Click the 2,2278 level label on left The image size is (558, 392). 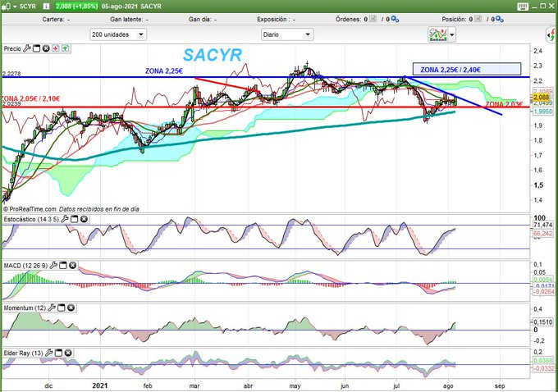pyautogui.click(x=11, y=74)
